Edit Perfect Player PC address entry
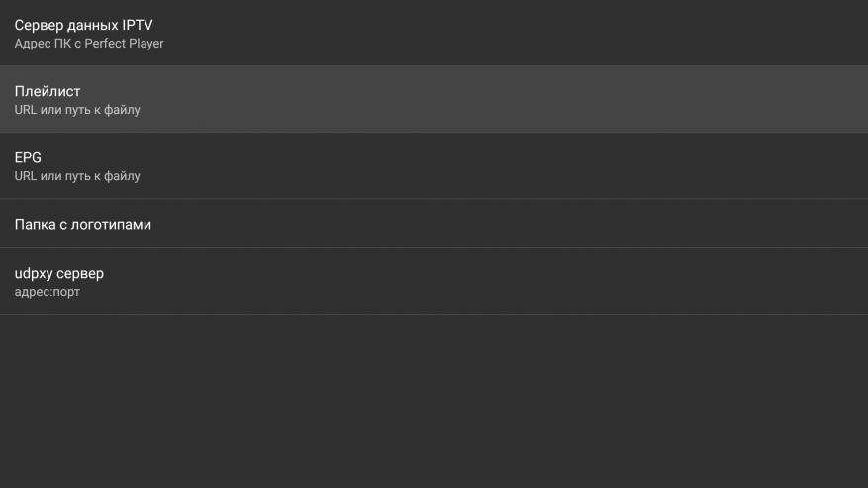The height and width of the screenshot is (488, 868). (434, 33)
